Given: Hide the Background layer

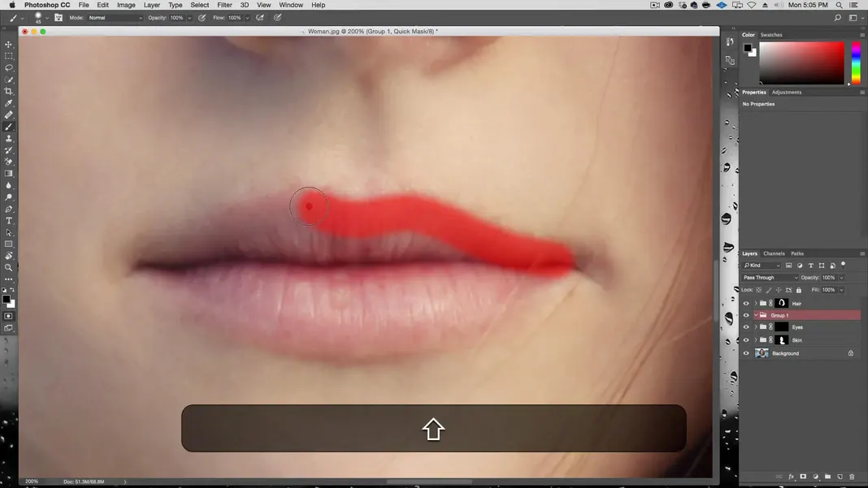Looking at the screenshot, I should tap(745, 353).
